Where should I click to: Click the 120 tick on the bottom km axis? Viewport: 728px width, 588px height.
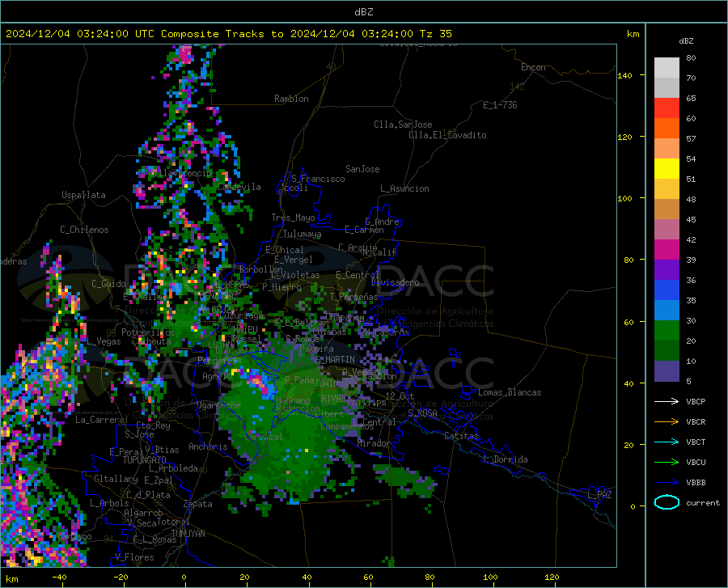click(x=552, y=577)
